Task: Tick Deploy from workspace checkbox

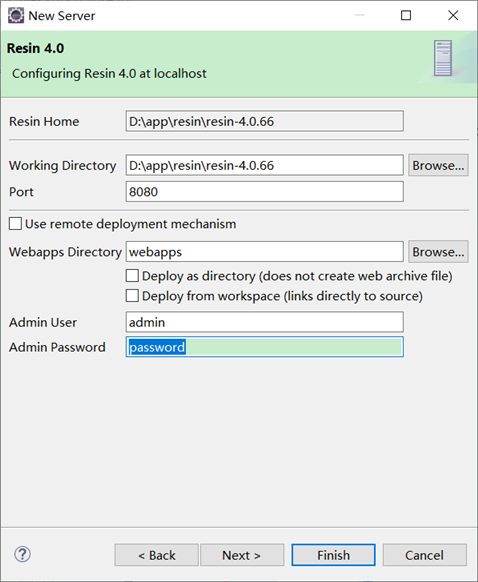Action: pyautogui.click(x=132, y=296)
